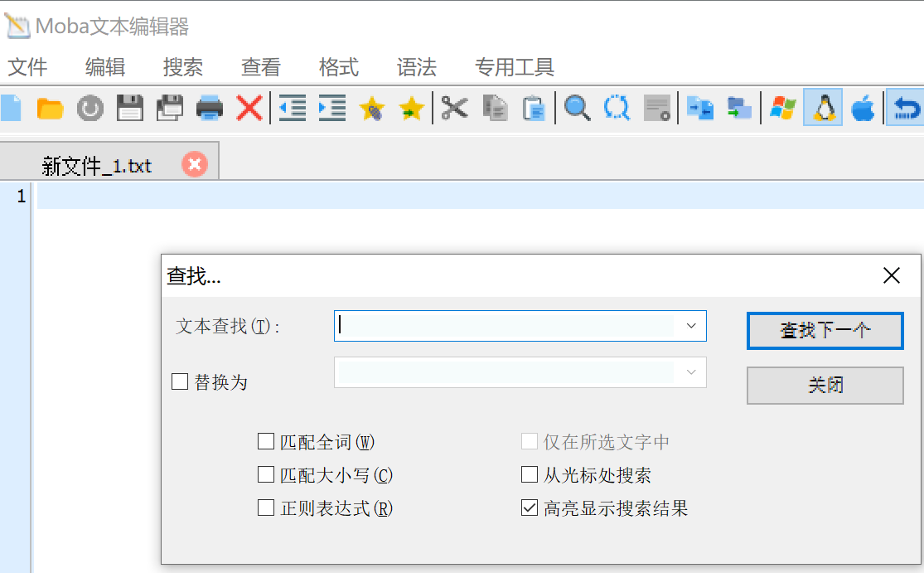924x573 pixels.
Task: Open the 格式 menu
Action: (x=338, y=66)
